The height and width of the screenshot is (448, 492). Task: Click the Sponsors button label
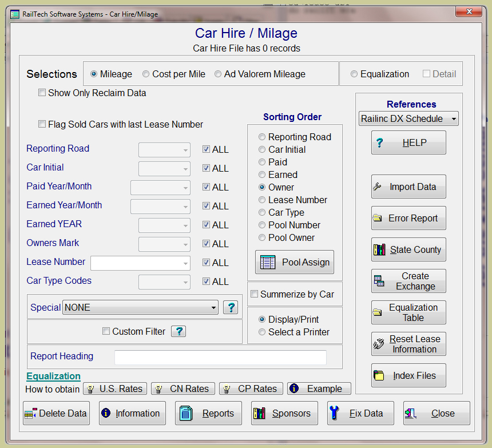291,413
